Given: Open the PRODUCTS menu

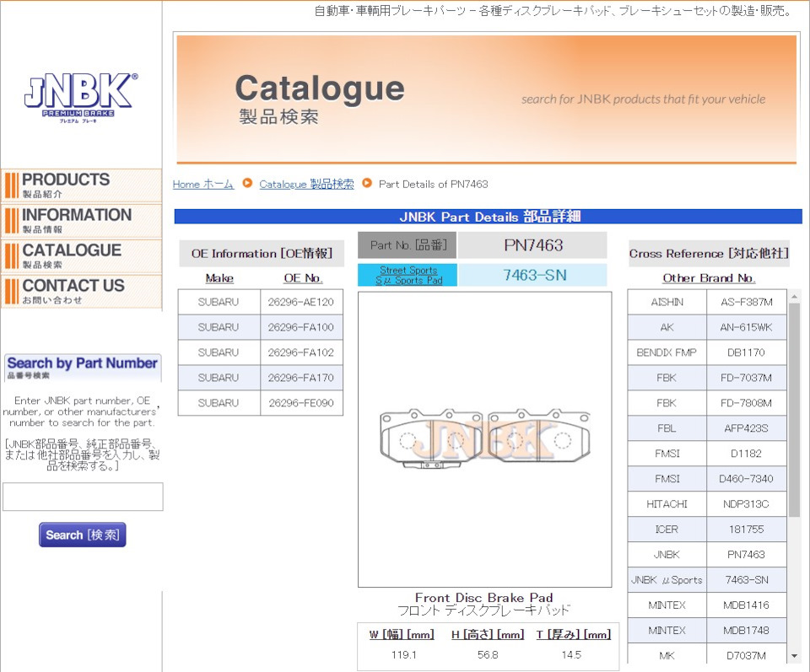Looking at the screenshot, I should point(81,185).
